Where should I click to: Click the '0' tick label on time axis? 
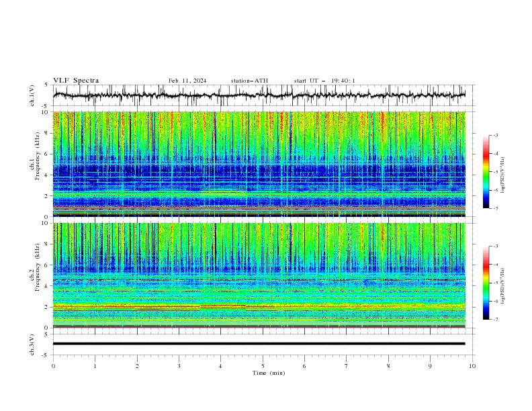point(53,366)
